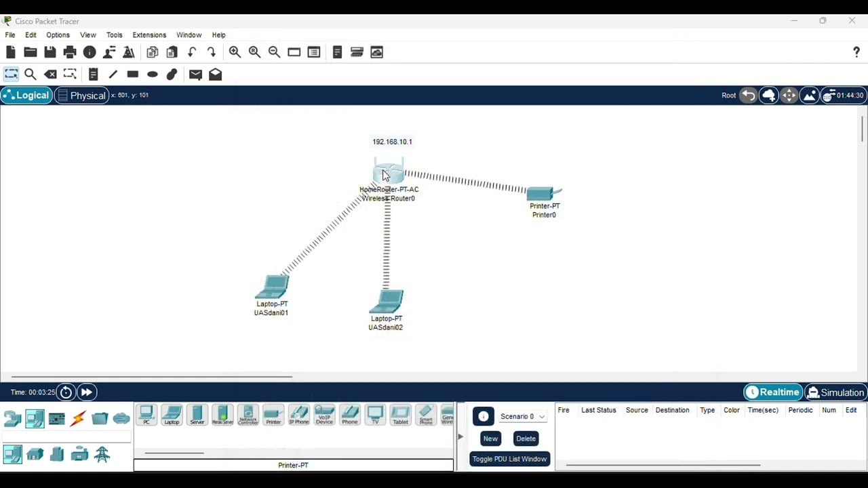
Task: Undo the last action via the toolbar
Action: (192, 52)
